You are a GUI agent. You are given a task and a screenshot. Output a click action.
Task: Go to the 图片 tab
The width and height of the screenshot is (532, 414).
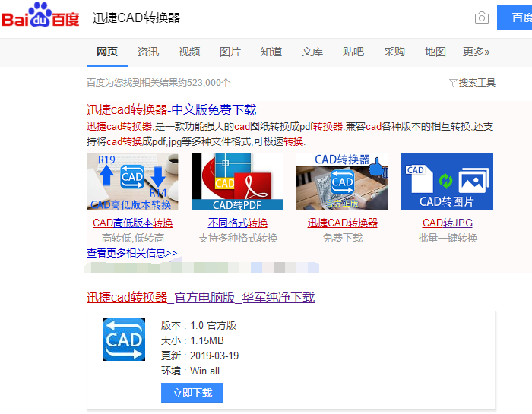coord(230,52)
